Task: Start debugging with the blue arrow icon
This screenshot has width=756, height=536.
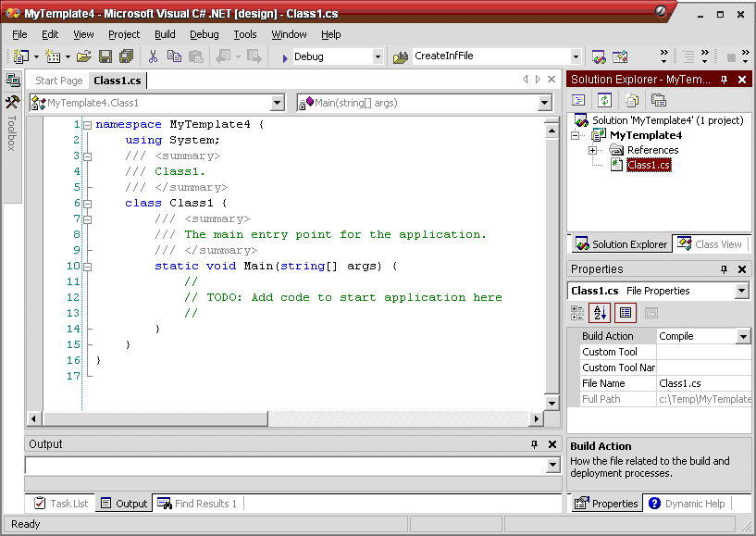Action: [x=284, y=58]
